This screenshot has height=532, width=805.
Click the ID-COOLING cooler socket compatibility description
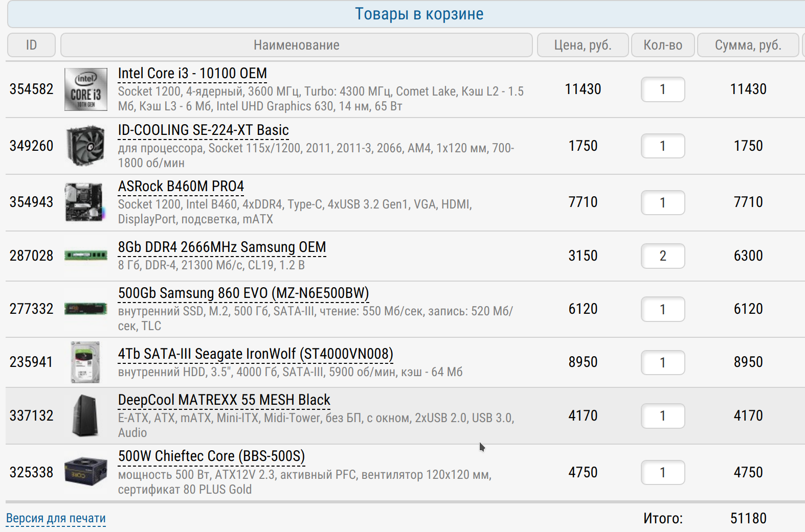click(316, 155)
